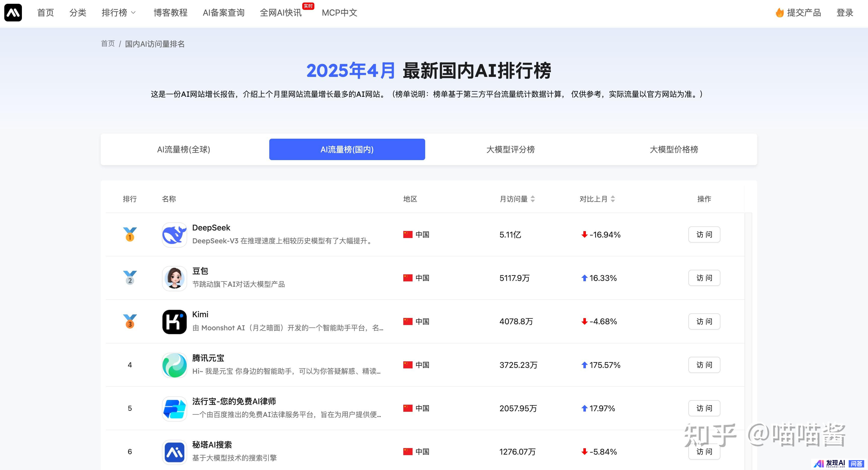Click the 法行宝 logo icon
The image size is (868, 470).
(174, 408)
